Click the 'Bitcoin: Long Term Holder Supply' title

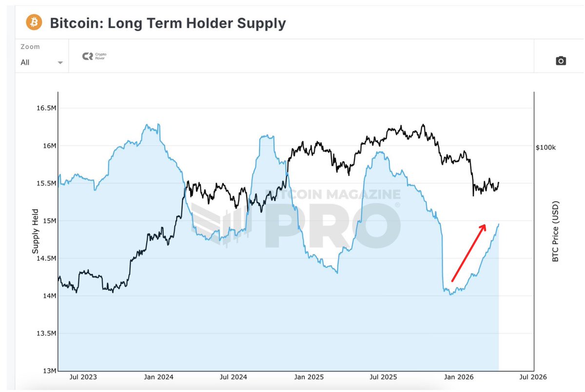tap(168, 23)
